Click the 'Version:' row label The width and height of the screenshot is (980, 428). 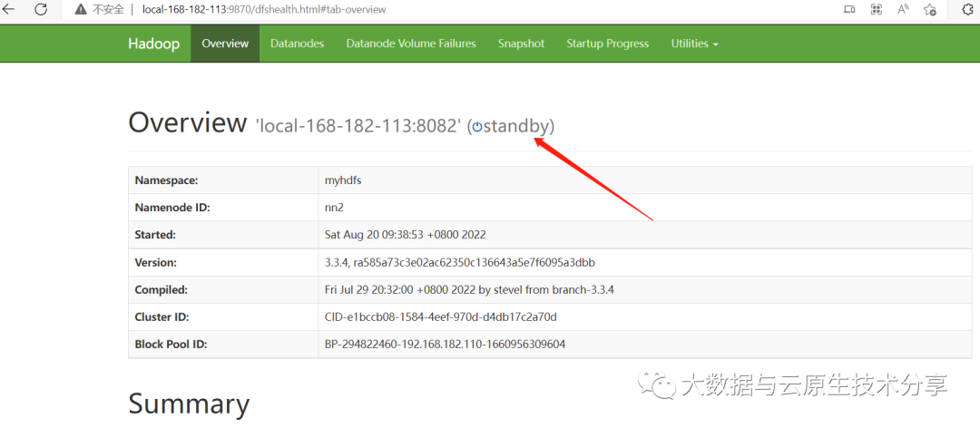pos(156,263)
